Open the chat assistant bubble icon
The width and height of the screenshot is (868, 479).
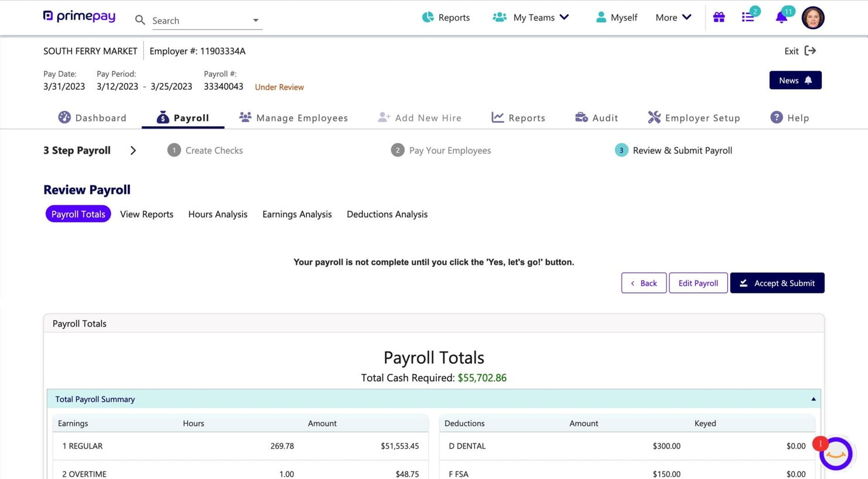[835, 454]
